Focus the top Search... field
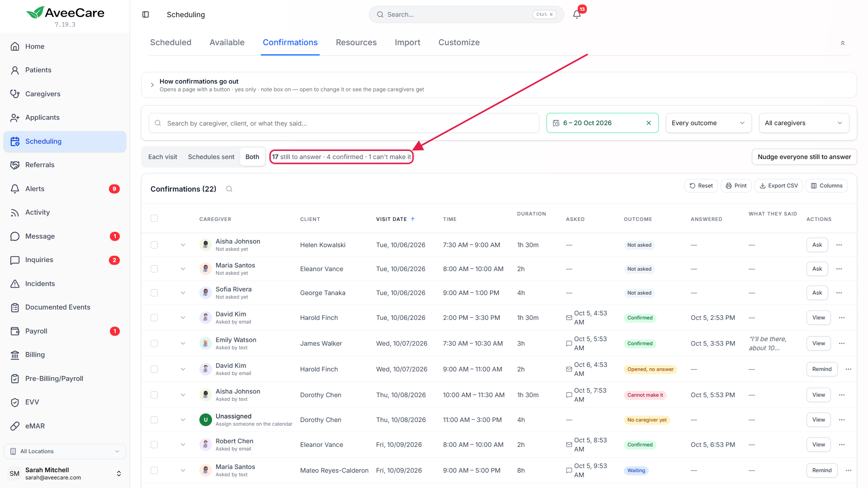The height and width of the screenshot is (488, 868). click(x=466, y=14)
